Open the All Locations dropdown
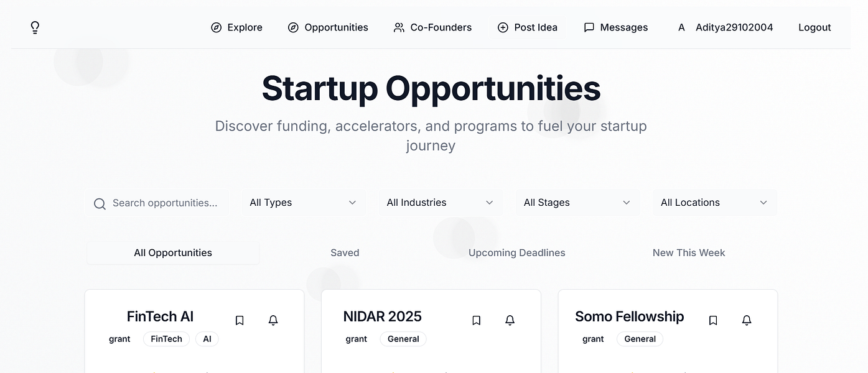Screen dimensions: 868x373 click(x=714, y=203)
